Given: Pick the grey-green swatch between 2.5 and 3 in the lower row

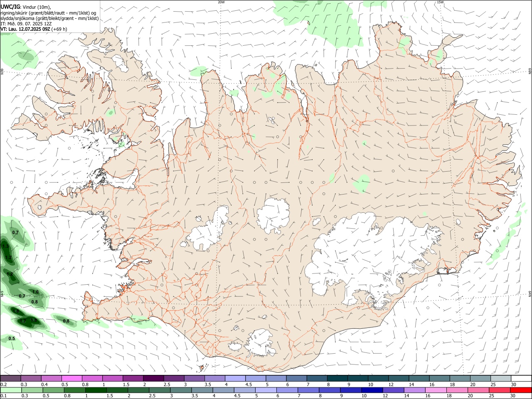Looking at the screenshot, I should coord(160,390).
